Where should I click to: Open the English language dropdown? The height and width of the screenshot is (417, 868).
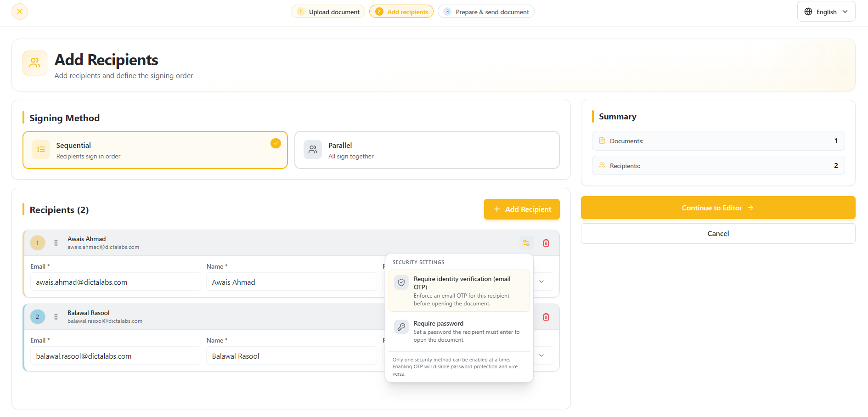coord(826,11)
